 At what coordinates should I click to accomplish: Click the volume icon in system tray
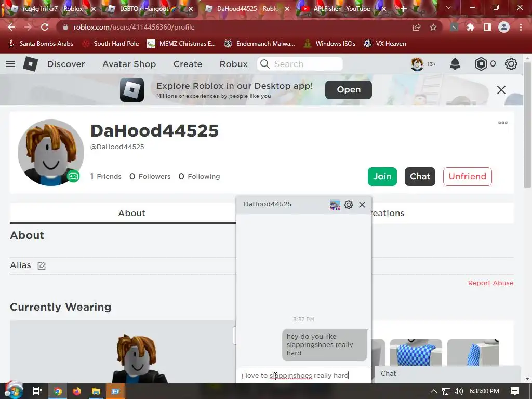point(458,391)
